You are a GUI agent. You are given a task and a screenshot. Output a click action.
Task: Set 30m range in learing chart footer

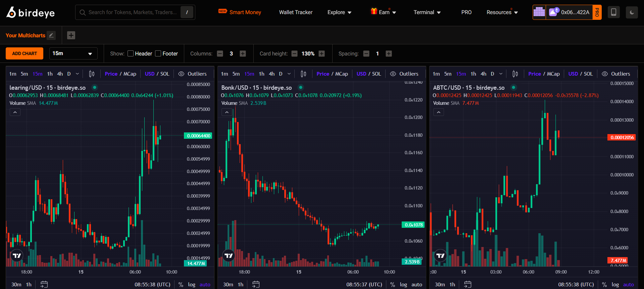pos(16,285)
